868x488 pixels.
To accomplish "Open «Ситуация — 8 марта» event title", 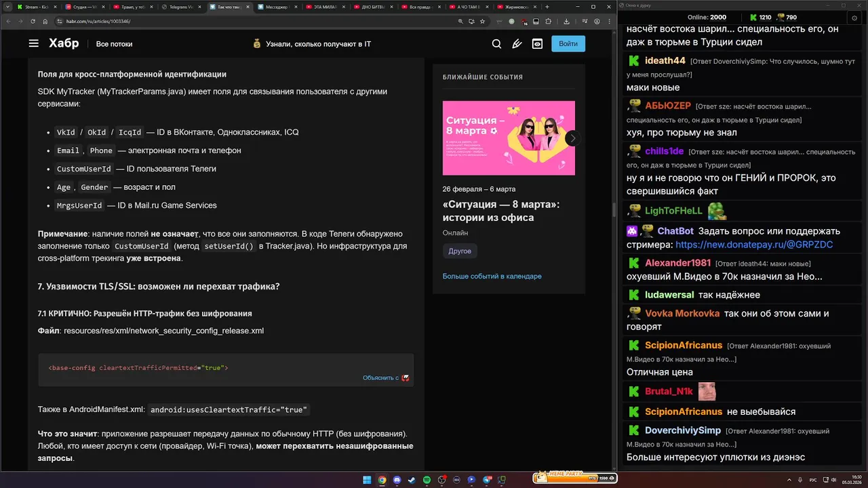I will pos(501,211).
